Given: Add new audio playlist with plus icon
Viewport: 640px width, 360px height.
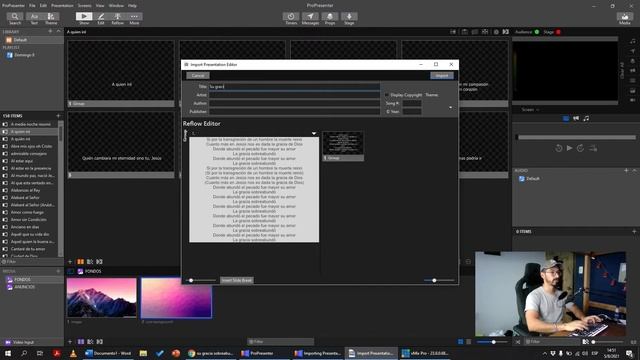Looking at the screenshot, I should [x=626, y=170].
